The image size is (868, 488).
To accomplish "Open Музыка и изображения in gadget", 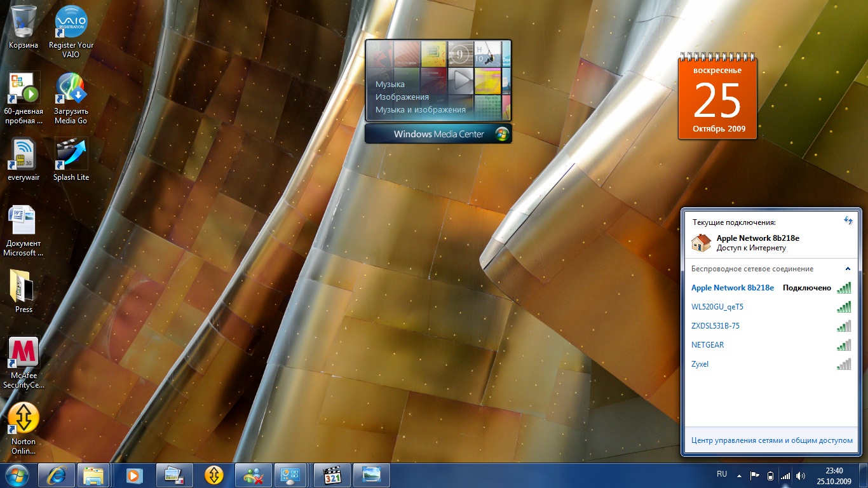I will (x=420, y=110).
